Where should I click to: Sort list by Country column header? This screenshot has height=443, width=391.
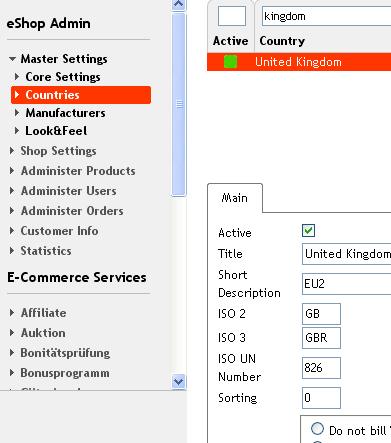click(x=282, y=41)
